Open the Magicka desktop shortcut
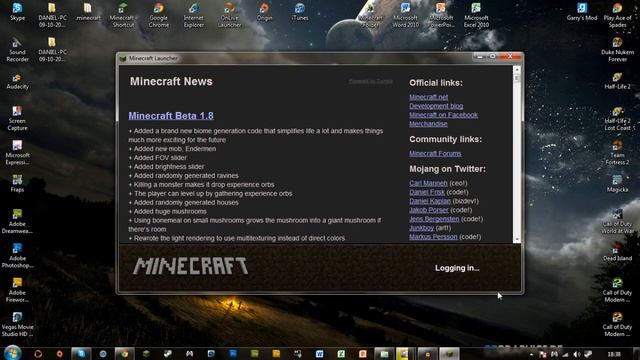The height and width of the screenshot is (360, 640). coord(617,183)
